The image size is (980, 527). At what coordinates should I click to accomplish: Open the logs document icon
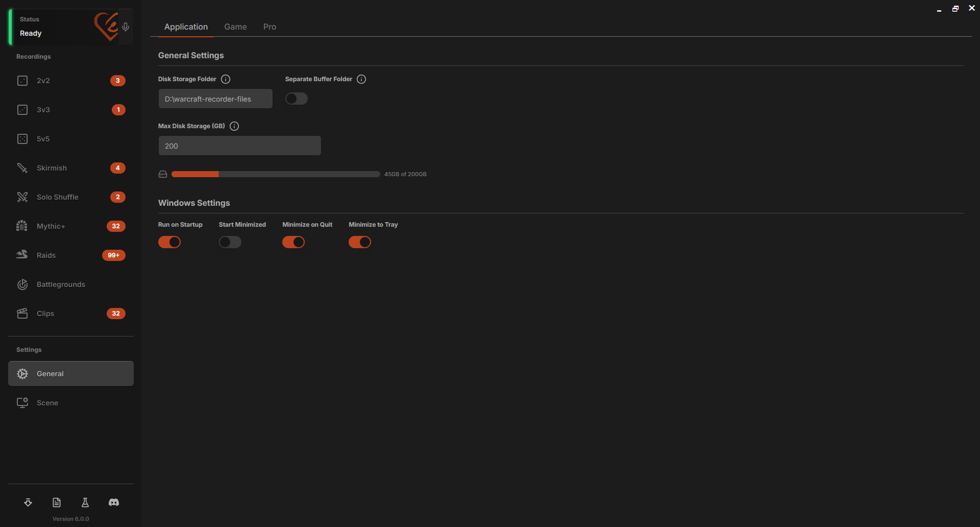pyautogui.click(x=57, y=502)
